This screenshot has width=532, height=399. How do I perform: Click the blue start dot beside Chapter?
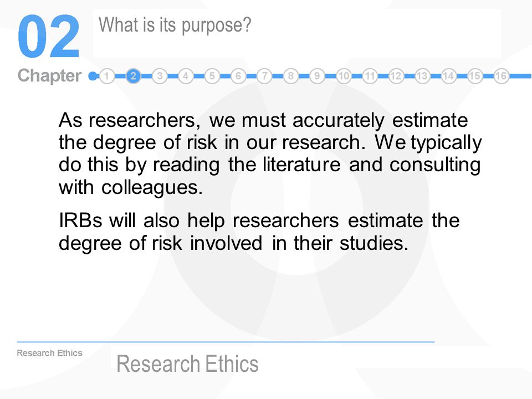click(x=93, y=76)
